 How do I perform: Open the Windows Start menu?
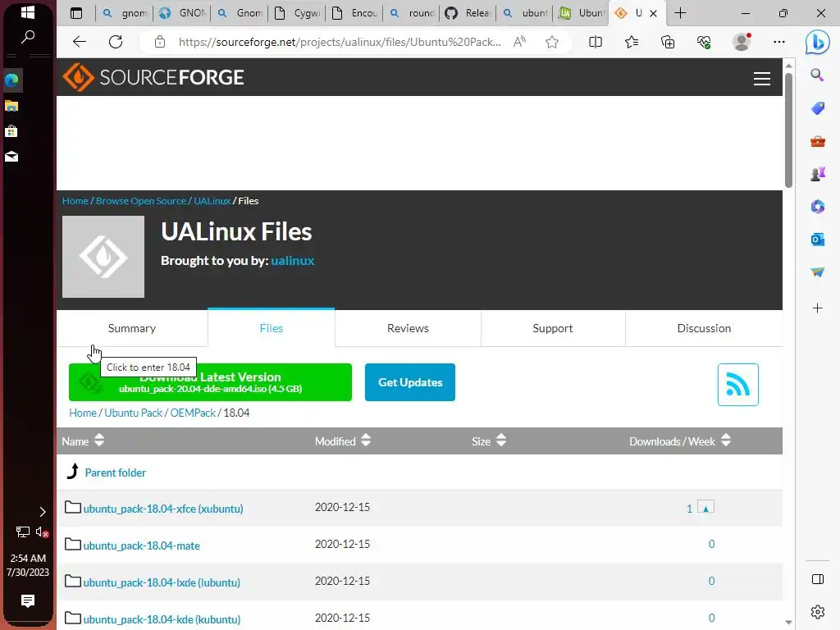pyautogui.click(x=28, y=12)
